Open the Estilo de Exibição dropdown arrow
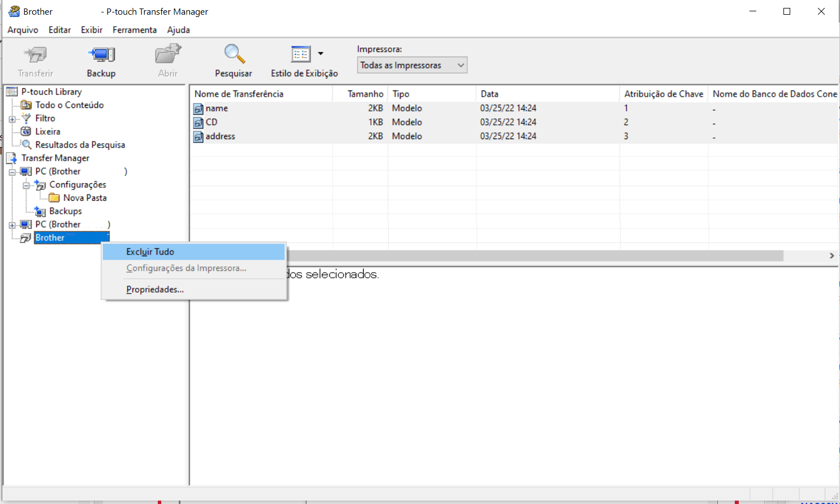Screen dimensions: 840x504 (321, 54)
